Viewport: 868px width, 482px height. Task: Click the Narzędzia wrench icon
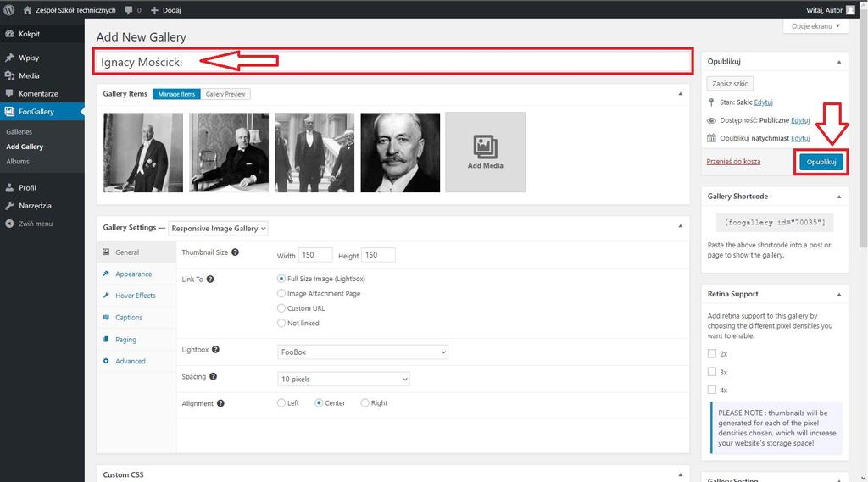[x=9, y=205]
